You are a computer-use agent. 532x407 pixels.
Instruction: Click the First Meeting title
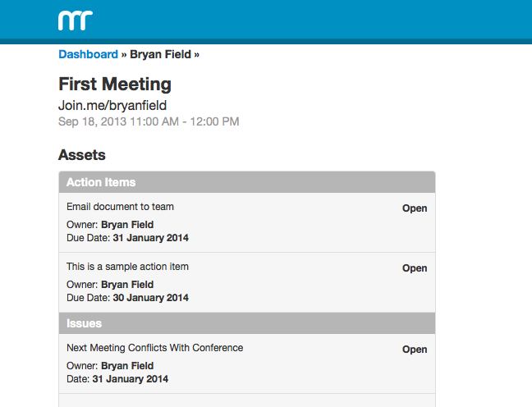pos(115,84)
